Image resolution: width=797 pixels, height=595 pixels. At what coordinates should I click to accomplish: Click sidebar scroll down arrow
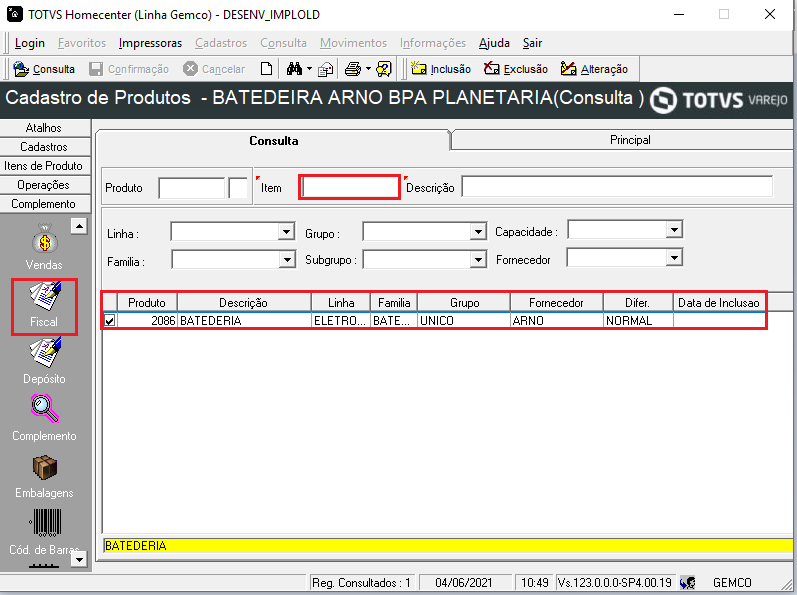(x=79, y=559)
